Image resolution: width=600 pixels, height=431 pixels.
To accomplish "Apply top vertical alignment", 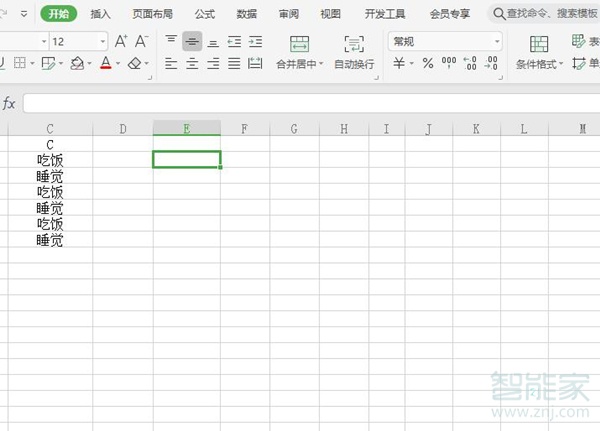I will click(x=170, y=41).
